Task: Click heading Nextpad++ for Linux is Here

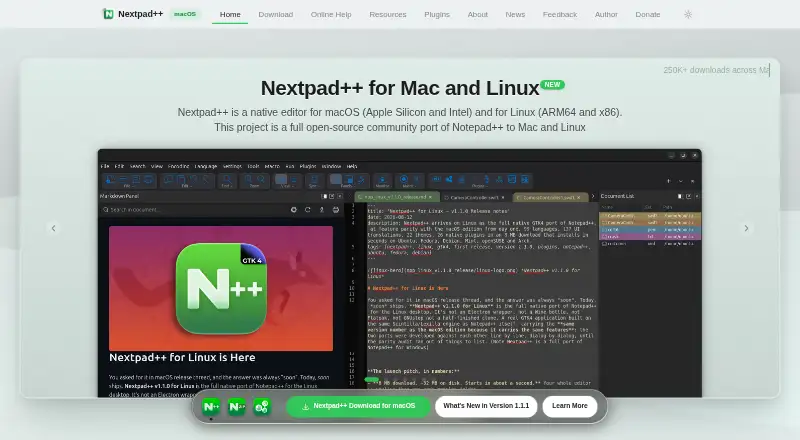Action: (x=182, y=357)
